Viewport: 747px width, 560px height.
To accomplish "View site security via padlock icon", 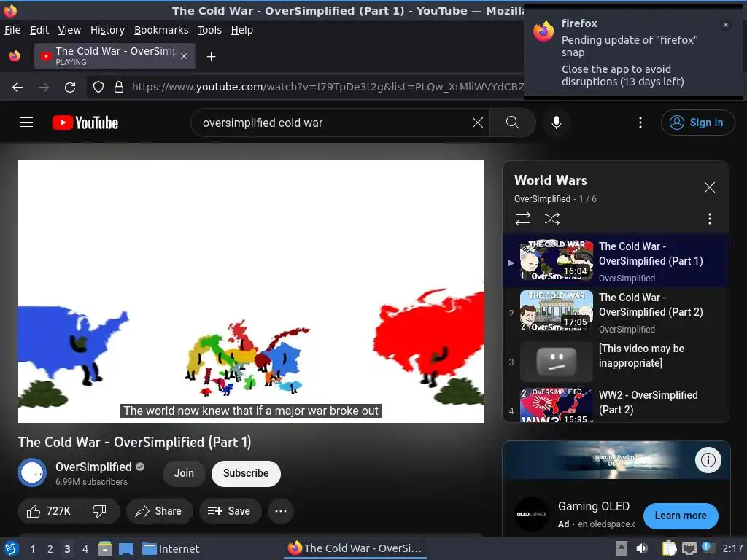I will click(119, 87).
